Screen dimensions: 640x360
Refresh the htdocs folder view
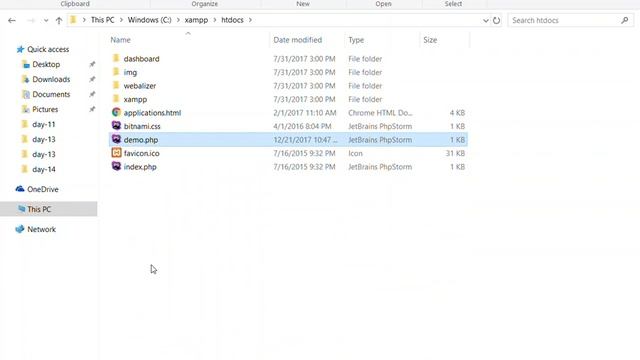(496, 20)
